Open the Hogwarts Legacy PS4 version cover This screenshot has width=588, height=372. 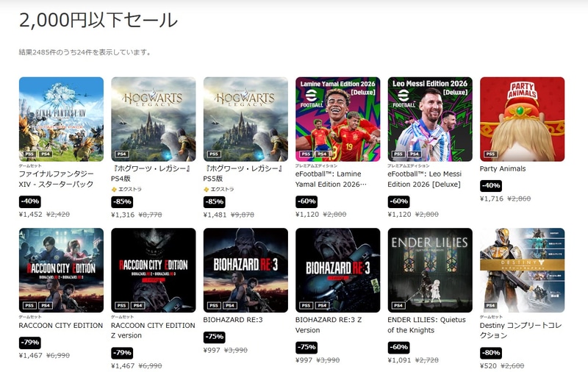(154, 119)
